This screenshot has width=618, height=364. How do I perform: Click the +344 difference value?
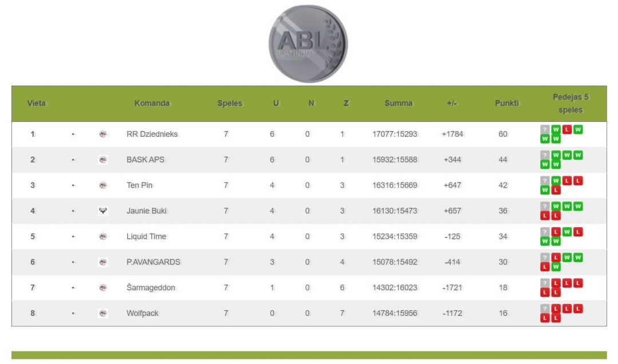pos(453,160)
